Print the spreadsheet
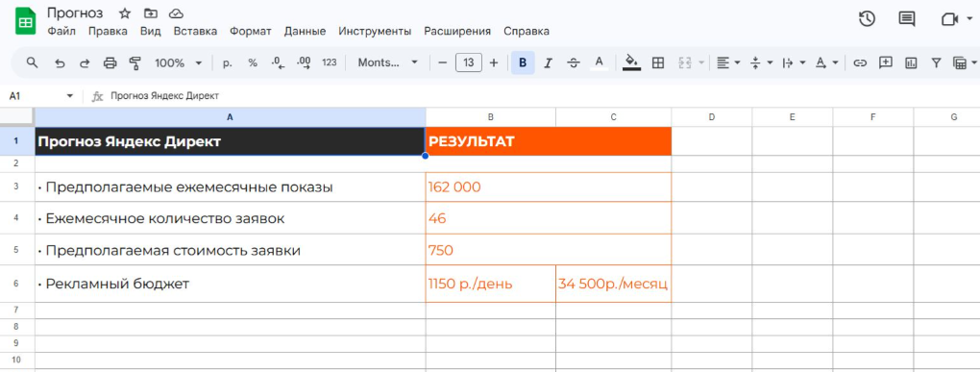 pos(110,62)
